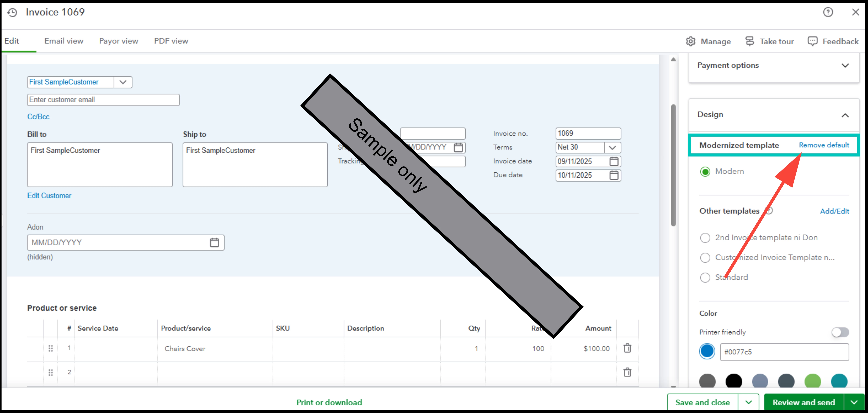Image resolution: width=868 pixels, height=414 pixels.
Task: Open invoice history clock icon
Action: click(x=12, y=12)
